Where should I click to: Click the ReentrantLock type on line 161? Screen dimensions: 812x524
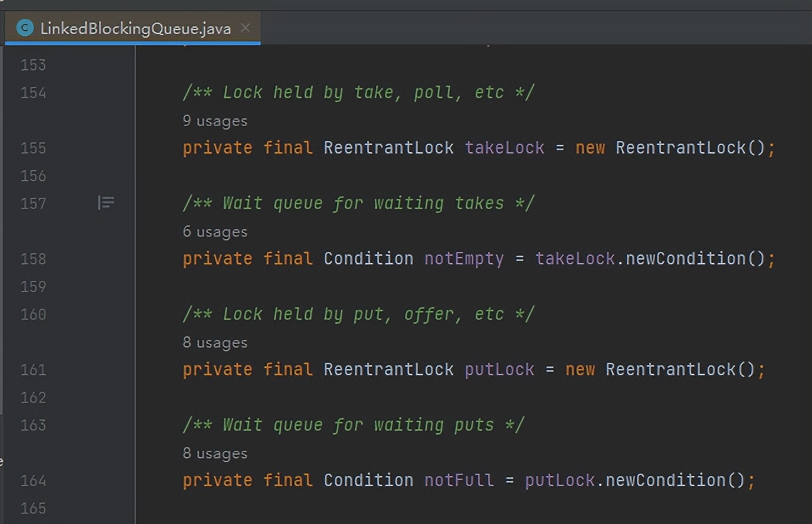click(388, 370)
